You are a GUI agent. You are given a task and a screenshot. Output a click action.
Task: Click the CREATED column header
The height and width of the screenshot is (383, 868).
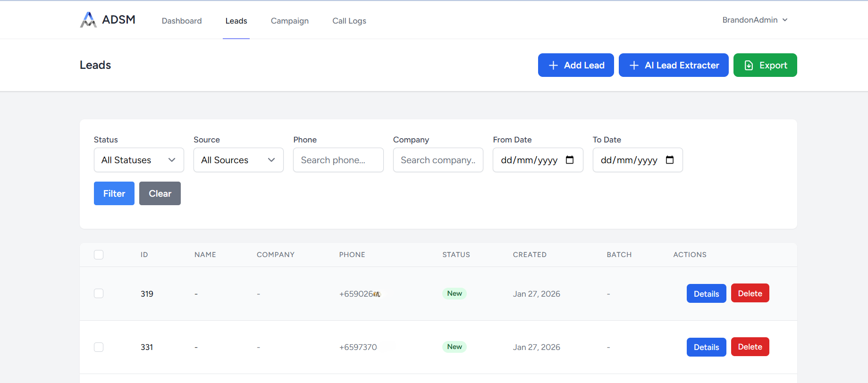point(530,255)
